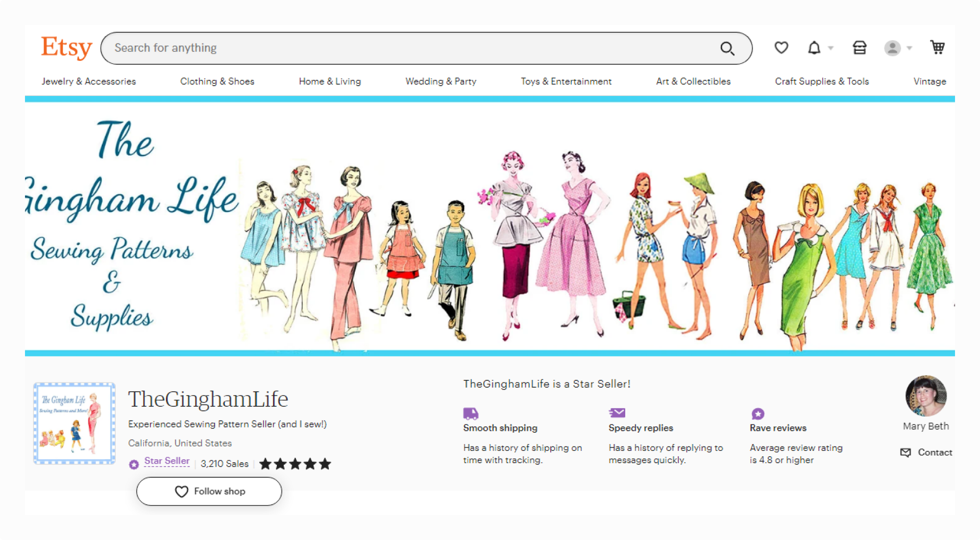Image resolution: width=980 pixels, height=540 pixels.
Task: Open Toys & Entertainment category
Action: coord(566,81)
